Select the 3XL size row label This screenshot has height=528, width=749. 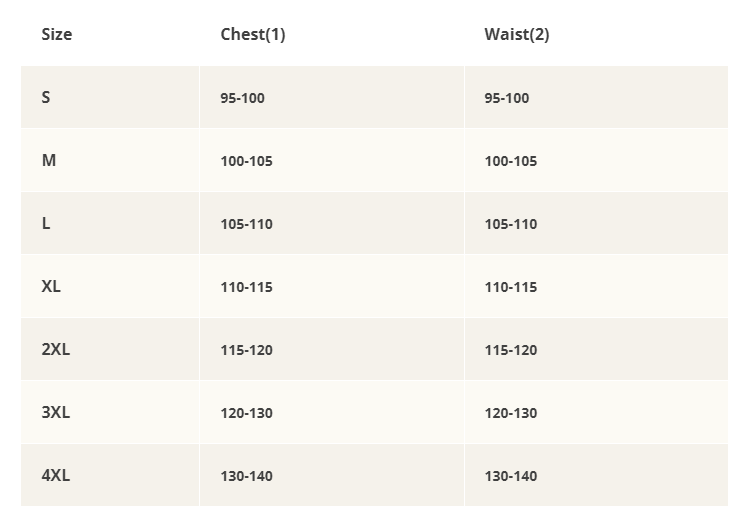(56, 412)
